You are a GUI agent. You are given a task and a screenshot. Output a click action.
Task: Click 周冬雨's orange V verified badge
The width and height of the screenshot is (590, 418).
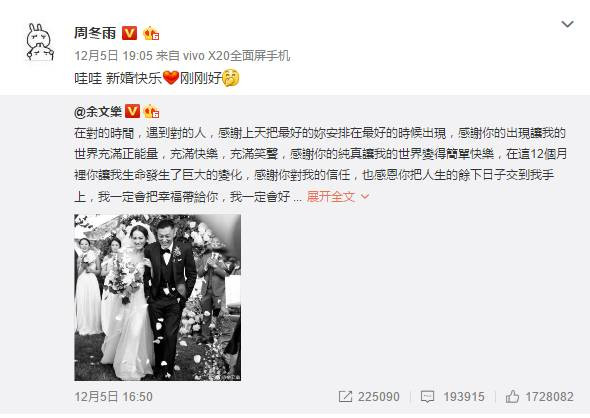click(x=129, y=33)
